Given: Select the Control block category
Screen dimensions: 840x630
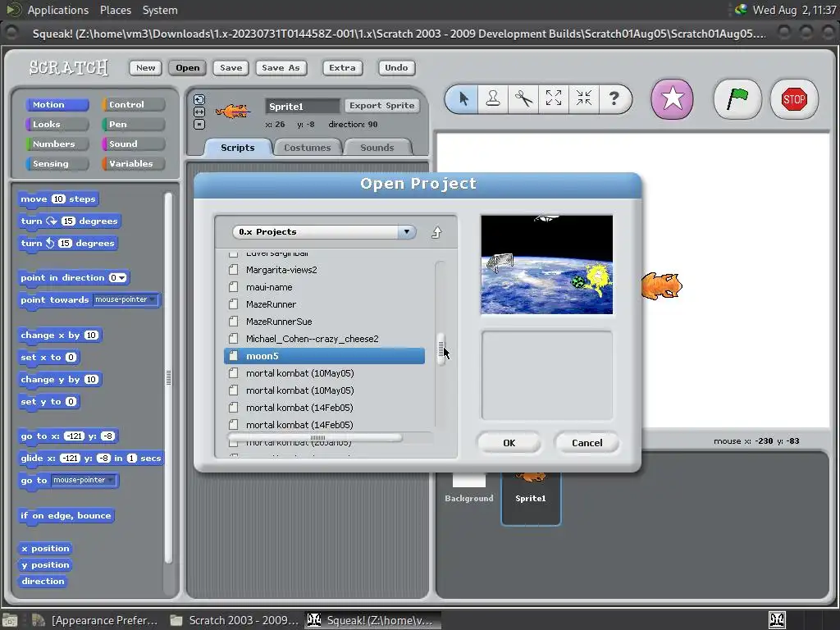Looking at the screenshot, I should click(134, 104).
